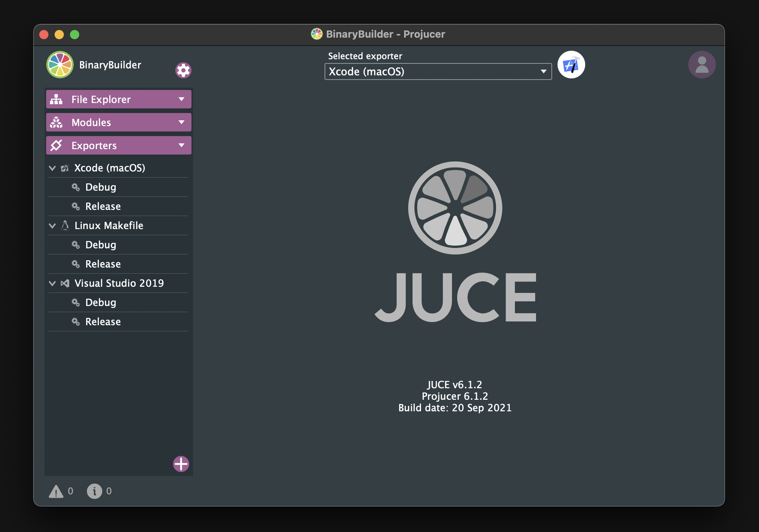Show project warnings triangle icon
Screen dimensions: 759x532
[56, 491]
